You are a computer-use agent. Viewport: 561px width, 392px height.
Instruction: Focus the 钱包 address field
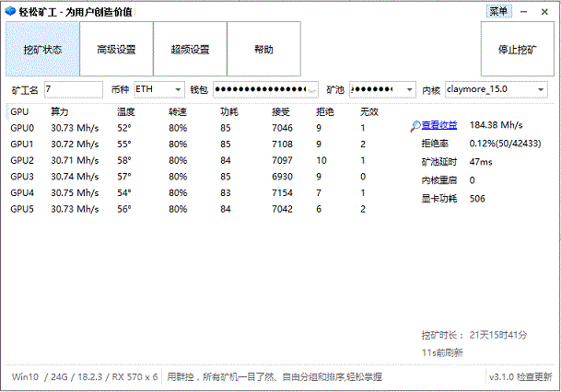260,90
